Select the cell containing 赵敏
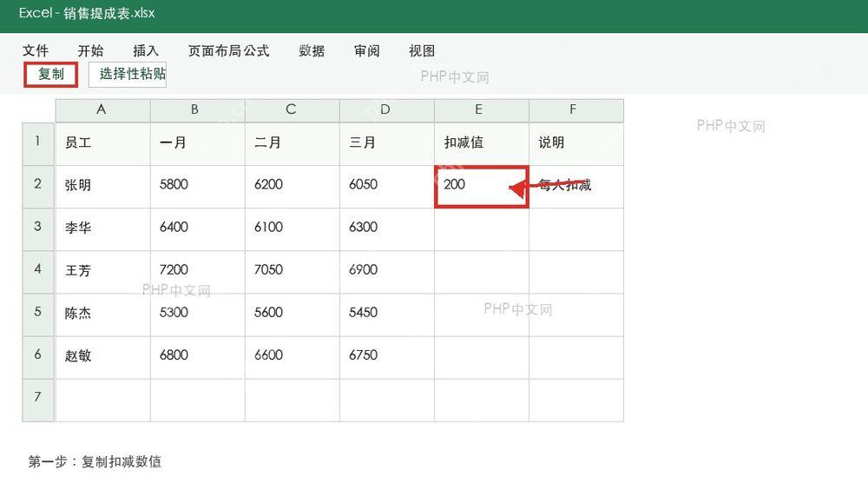The width and height of the screenshot is (868, 490). (102, 357)
